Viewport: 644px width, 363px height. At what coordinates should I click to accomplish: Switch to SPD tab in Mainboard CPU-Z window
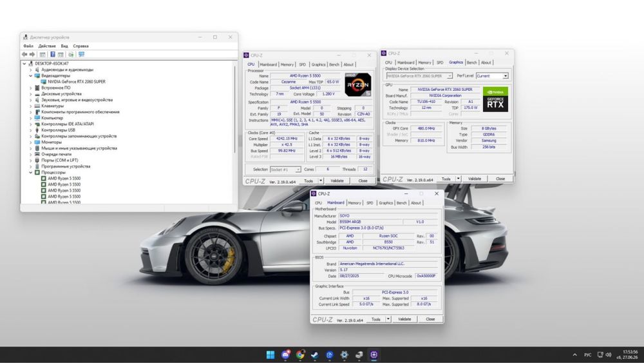pyautogui.click(x=370, y=202)
